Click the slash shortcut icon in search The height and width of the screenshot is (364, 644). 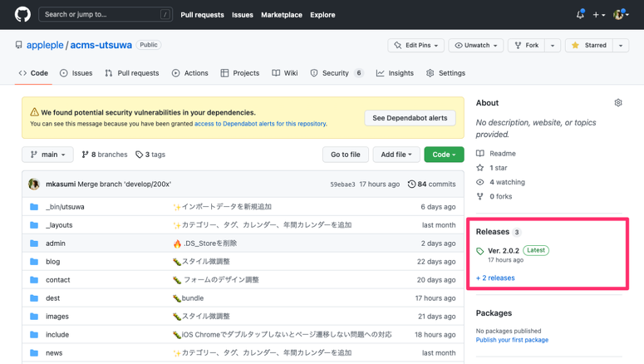(x=165, y=14)
